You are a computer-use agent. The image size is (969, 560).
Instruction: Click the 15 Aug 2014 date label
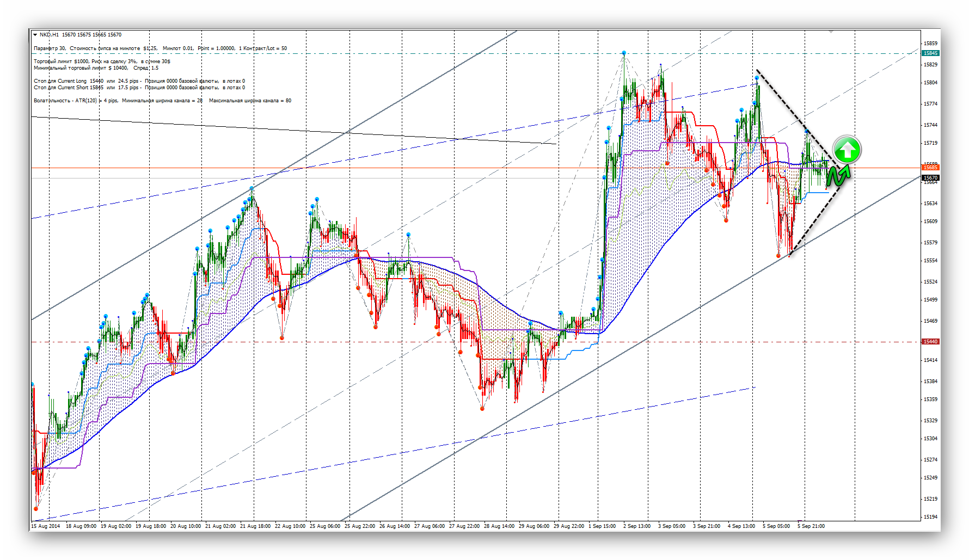[46, 526]
